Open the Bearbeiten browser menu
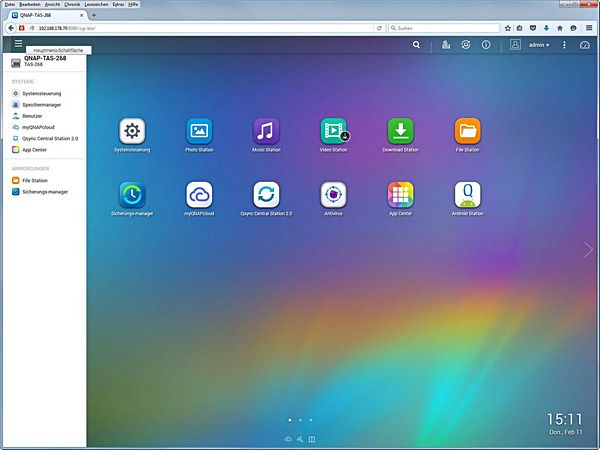The height and width of the screenshot is (450, 600). pyautogui.click(x=30, y=4)
